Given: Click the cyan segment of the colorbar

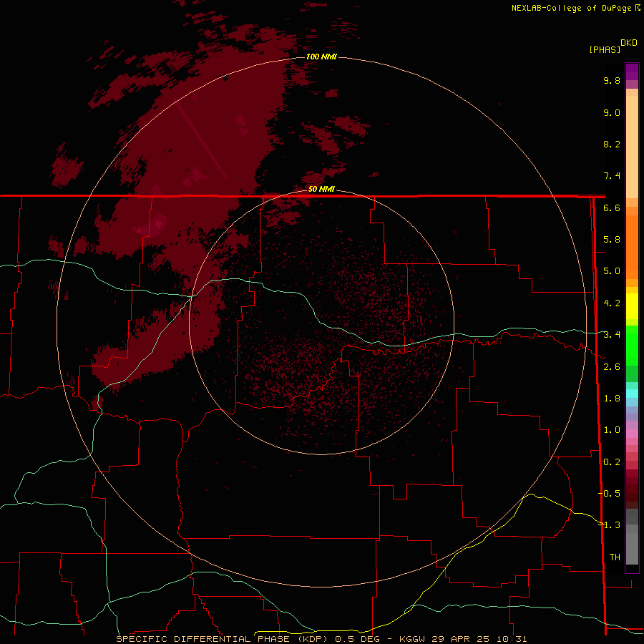Looking at the screenshot, I should (632, 393).
